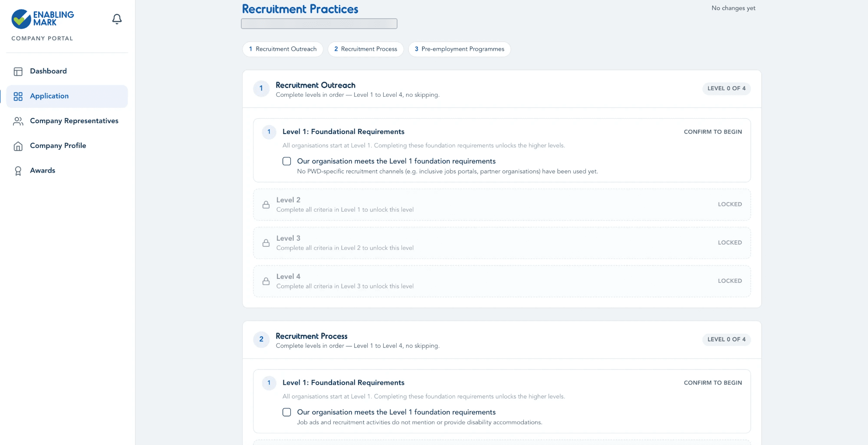Click section number badge for Recruitment Outreach

[x=261, y=88]
